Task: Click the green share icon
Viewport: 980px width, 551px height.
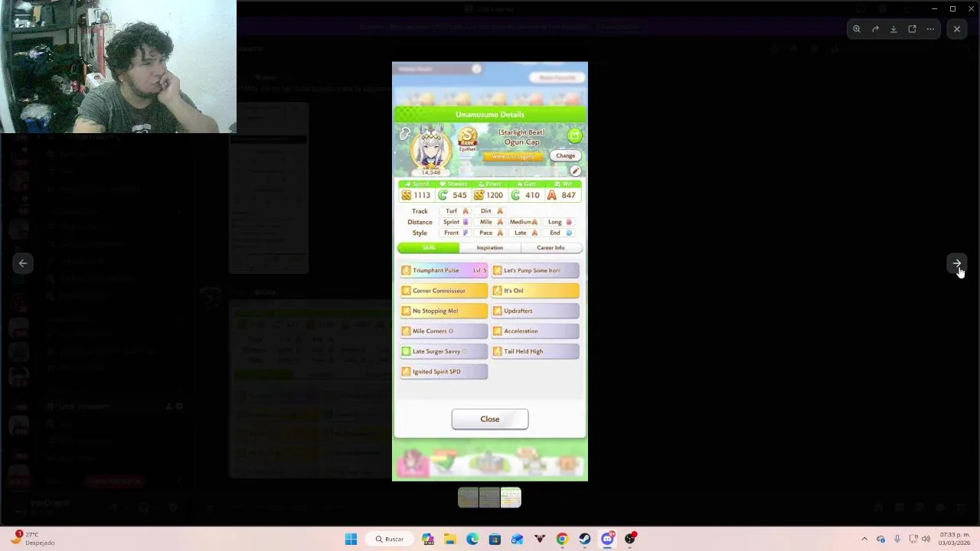Action: (575, 135)
